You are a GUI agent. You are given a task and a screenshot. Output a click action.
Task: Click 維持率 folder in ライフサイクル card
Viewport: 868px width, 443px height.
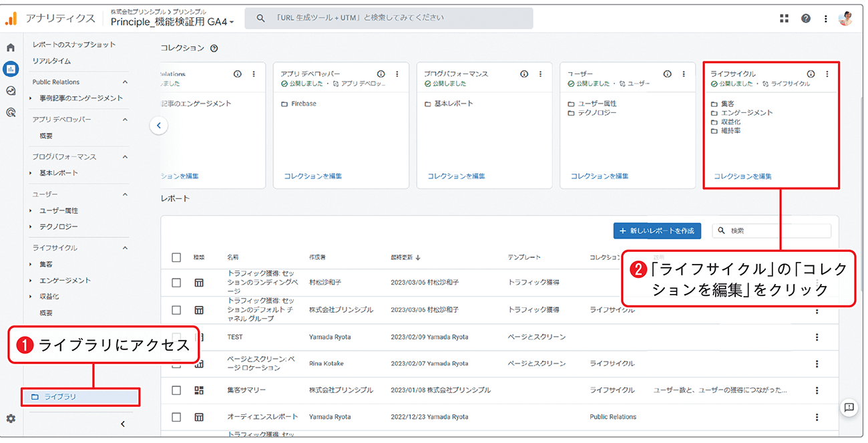click(x=726, y=131)
